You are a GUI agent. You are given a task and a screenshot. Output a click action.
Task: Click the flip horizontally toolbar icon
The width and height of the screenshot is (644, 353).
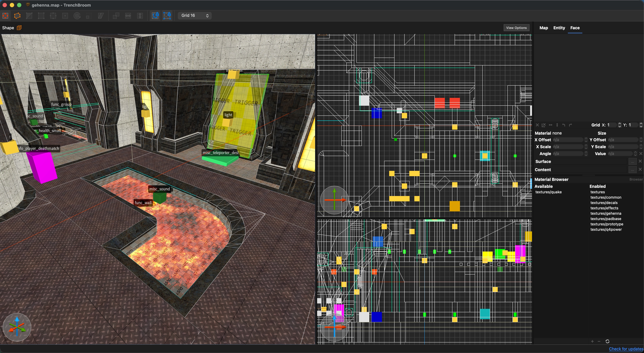coord(128,16)
